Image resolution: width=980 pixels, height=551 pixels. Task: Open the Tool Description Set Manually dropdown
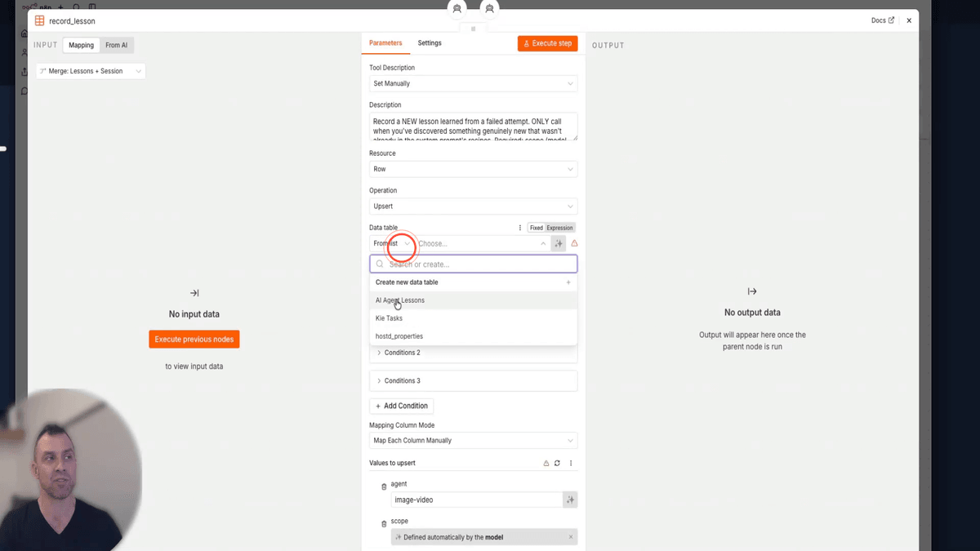click(473, 83)
